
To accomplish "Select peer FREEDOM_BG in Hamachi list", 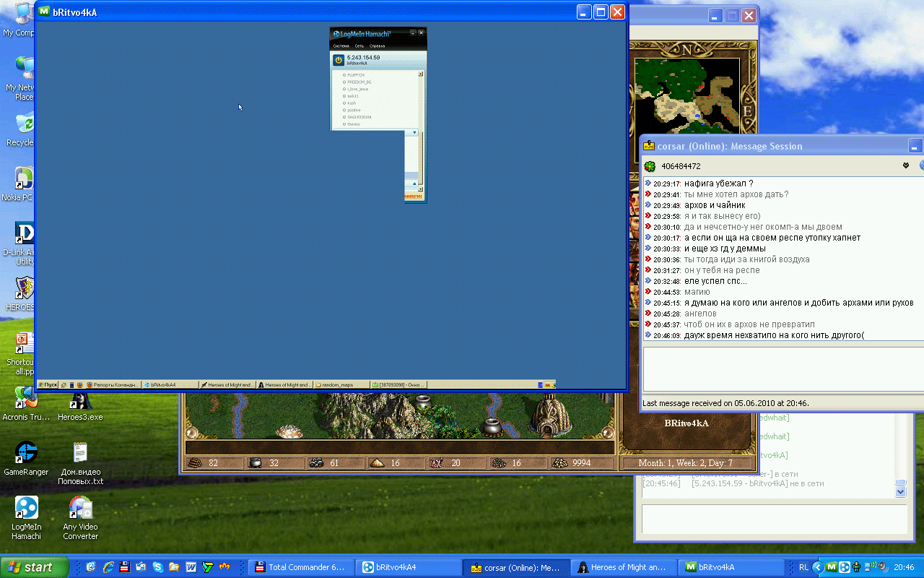I will coord(359,82).
